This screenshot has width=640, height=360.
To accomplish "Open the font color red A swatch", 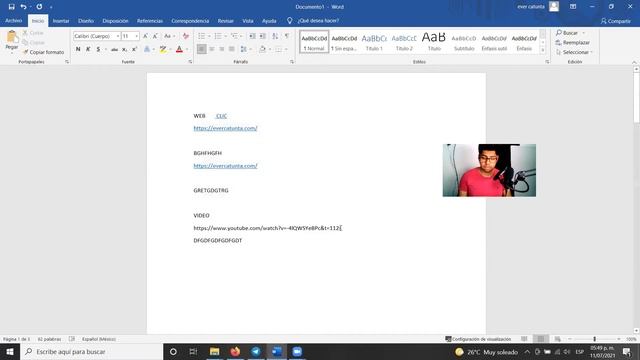I will coord(179,49).
